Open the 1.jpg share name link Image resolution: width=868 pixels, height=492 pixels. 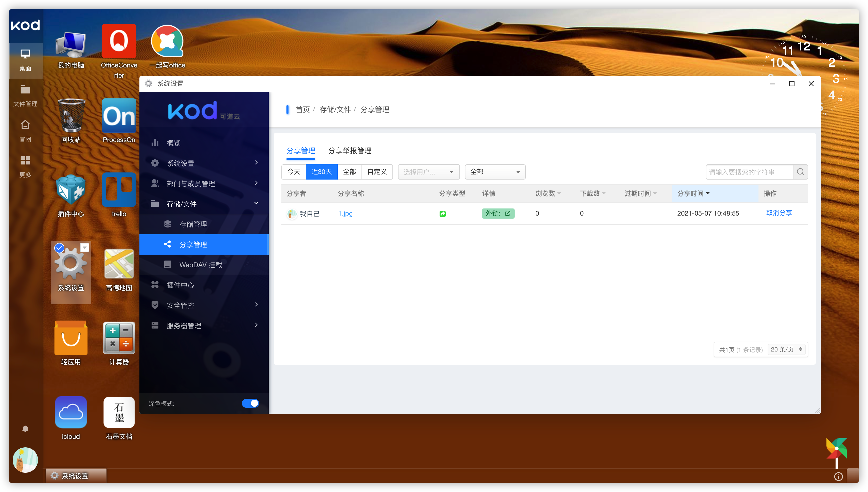click(x=345, y=213)
